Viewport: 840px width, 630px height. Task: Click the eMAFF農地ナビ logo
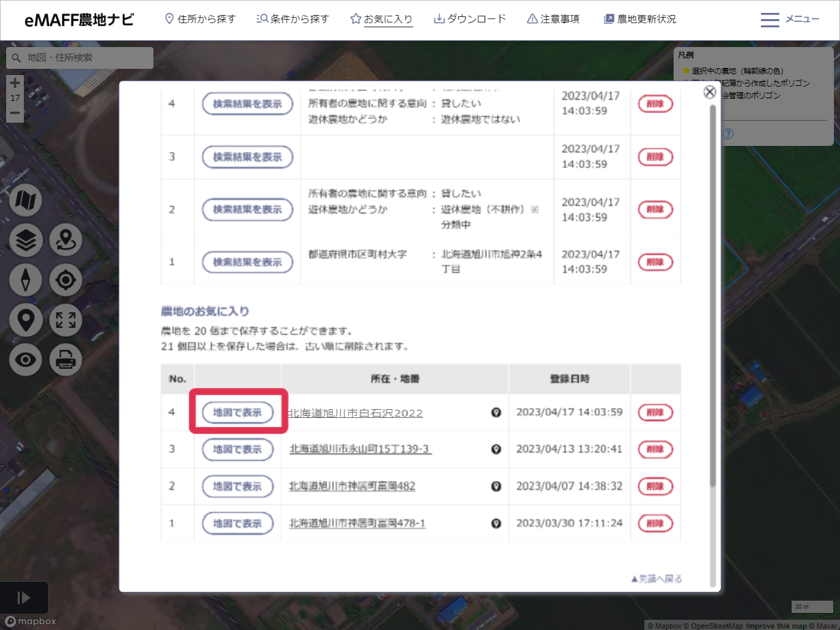pyautogui.click(x=79, y=20)
